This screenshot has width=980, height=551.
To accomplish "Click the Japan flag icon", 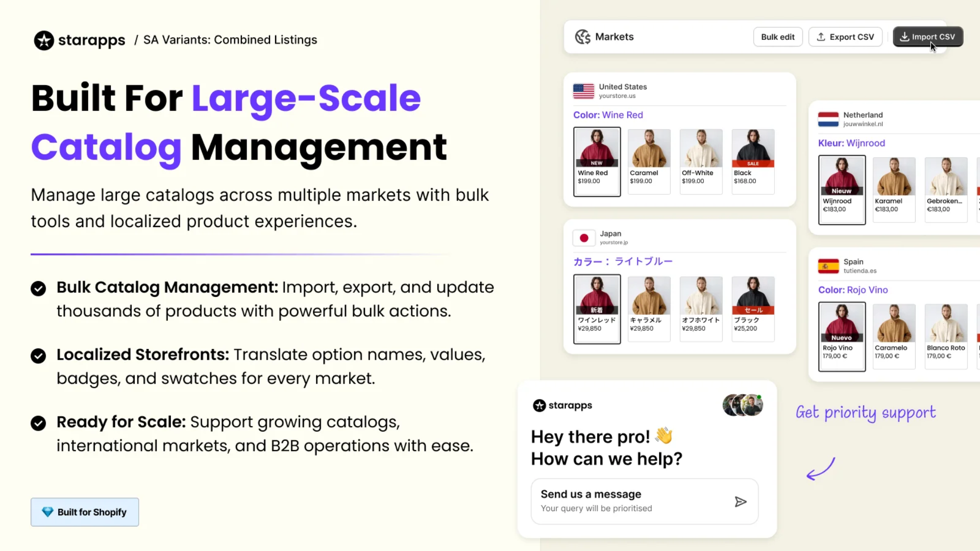I will click(584, 238).
